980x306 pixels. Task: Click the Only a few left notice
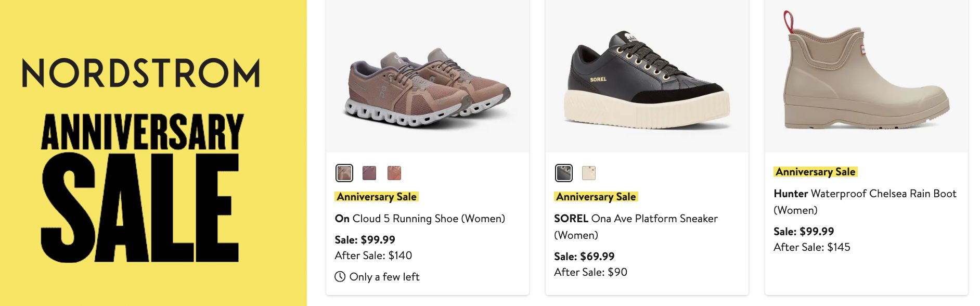coord(384,277)
